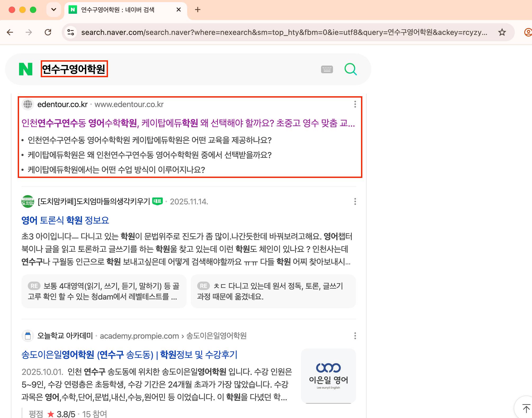
Task: Click the browser address bar URL
Action: (284, 32)
